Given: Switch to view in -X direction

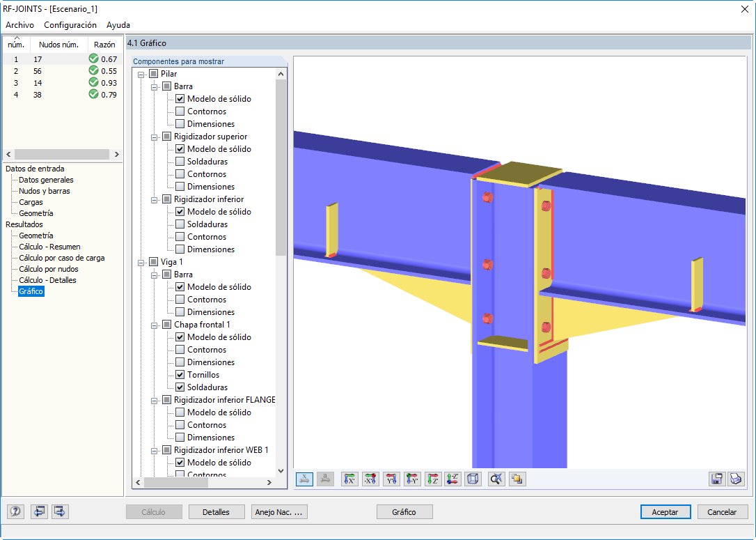Looking at the screenshot, I should tap(370, 479).
